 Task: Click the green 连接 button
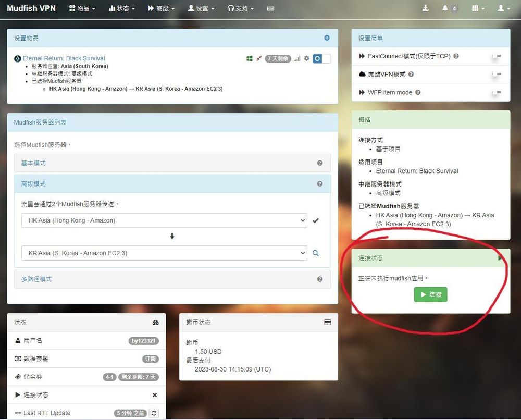(x=430, y=294)
